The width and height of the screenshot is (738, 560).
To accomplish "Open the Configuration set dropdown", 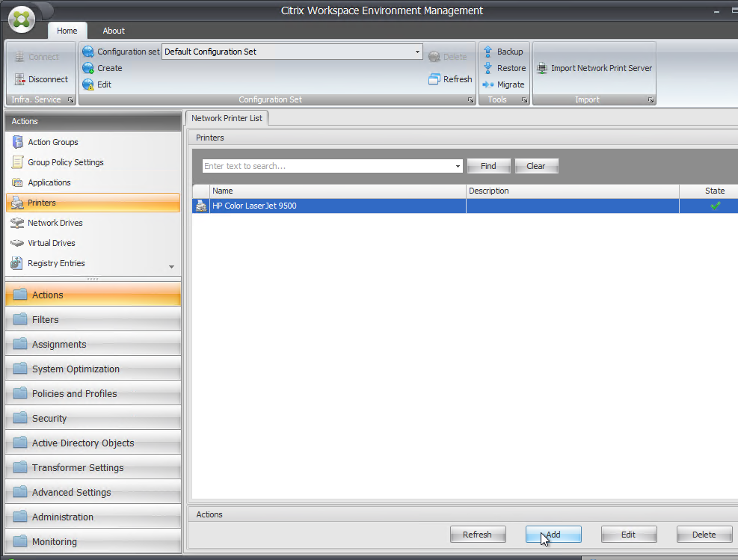I will click(x=417, y=52).
